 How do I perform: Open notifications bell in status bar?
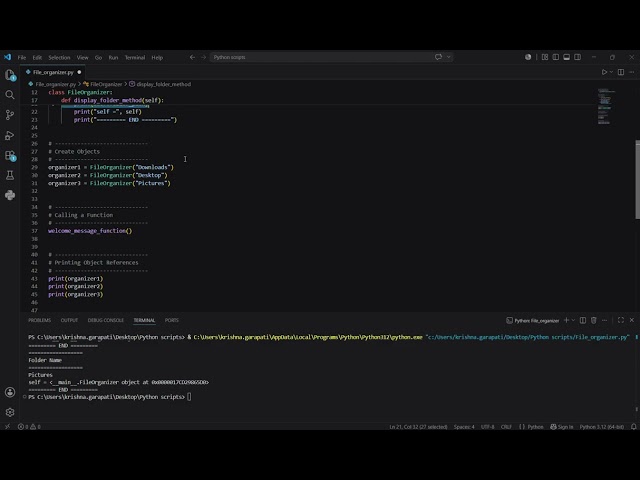[x=633, y=427]
